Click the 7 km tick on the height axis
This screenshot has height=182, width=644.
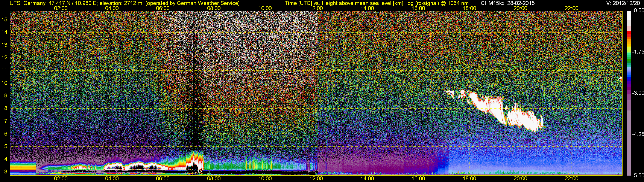coord(6,121)
